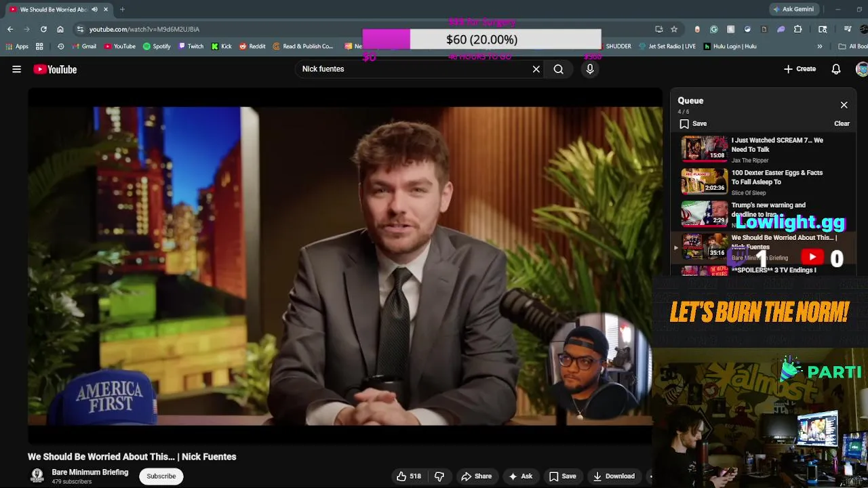This screenshot has width=868, height=488.
Task: Click the Create button
Action: (800, 69)
